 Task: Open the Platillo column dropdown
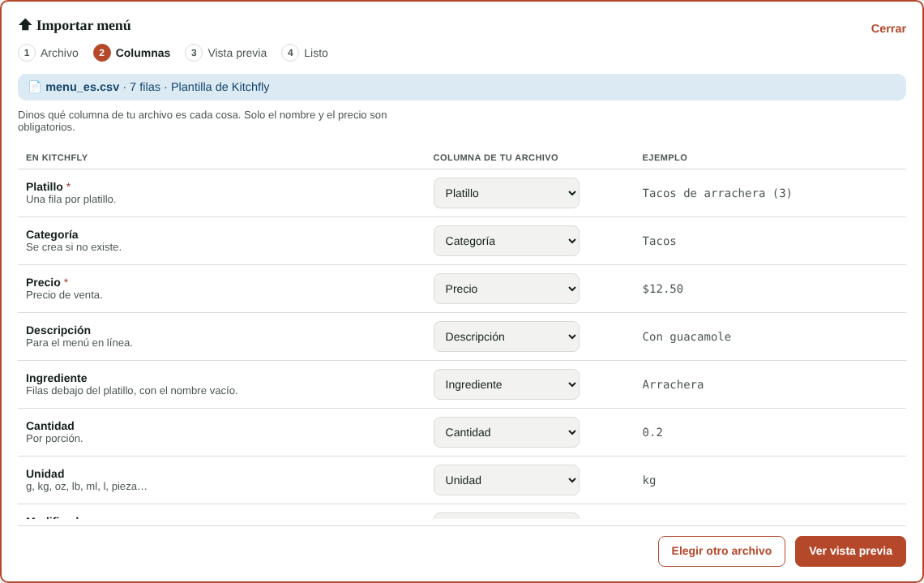pos(507,193)
